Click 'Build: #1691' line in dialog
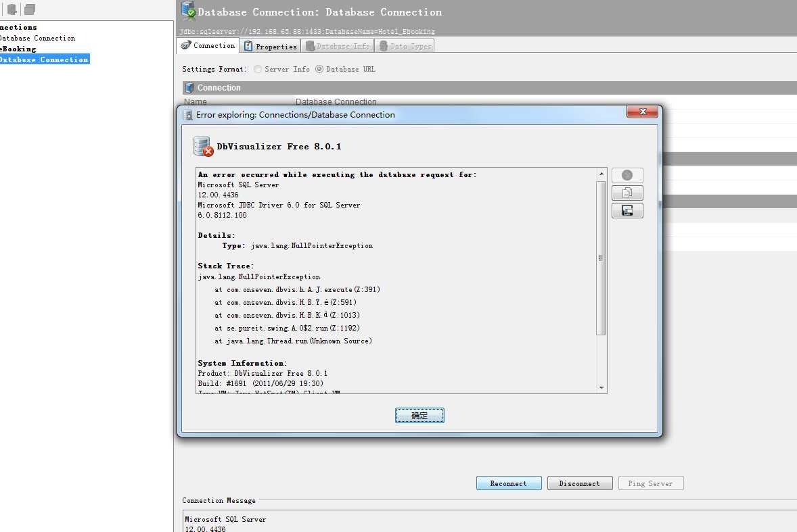This screenshot has width=797, height=532. 260,384
